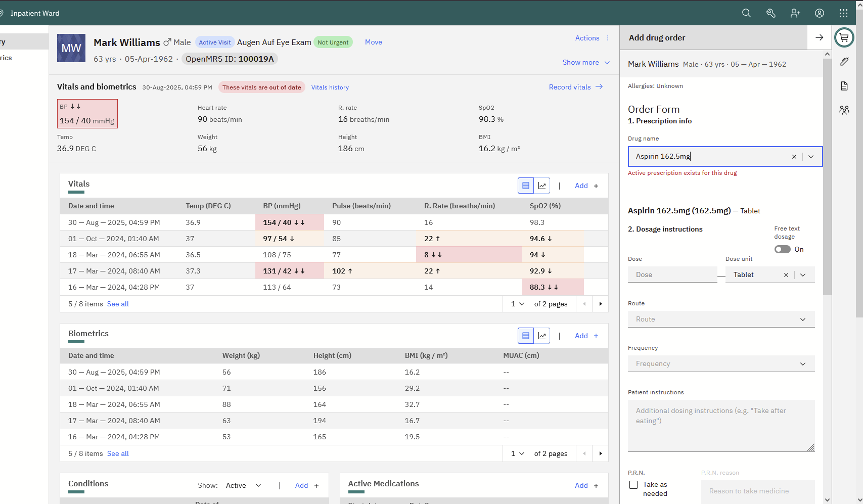
Task: Close the Add drug order panel arrow
Action: coord(819,37)
